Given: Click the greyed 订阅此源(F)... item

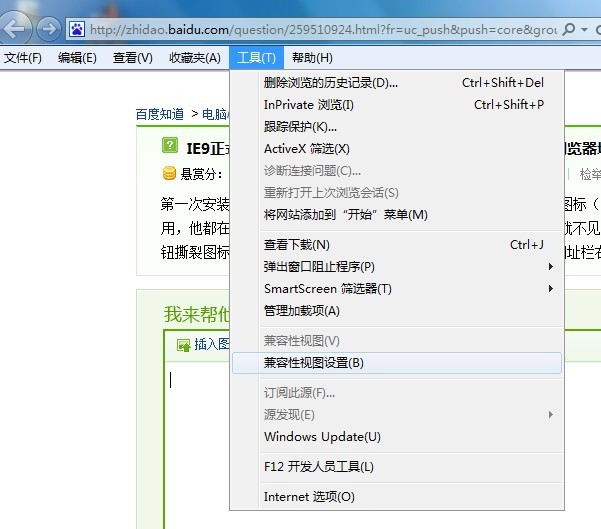Looking at the screenshot, I should pos(397,393).
